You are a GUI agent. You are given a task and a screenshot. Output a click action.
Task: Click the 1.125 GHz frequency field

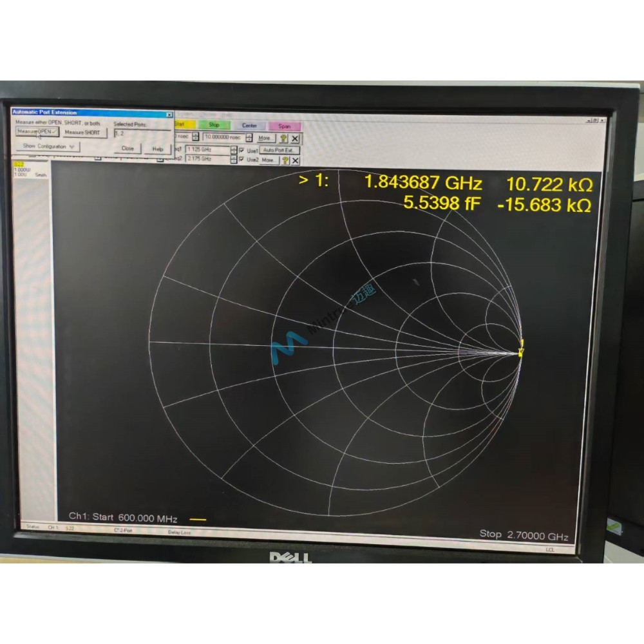tap(208, 149)
